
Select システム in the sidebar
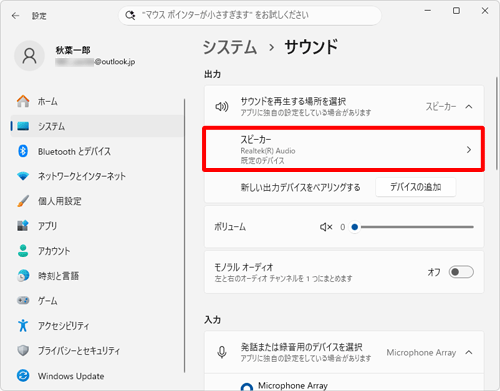tap(97, 126)
